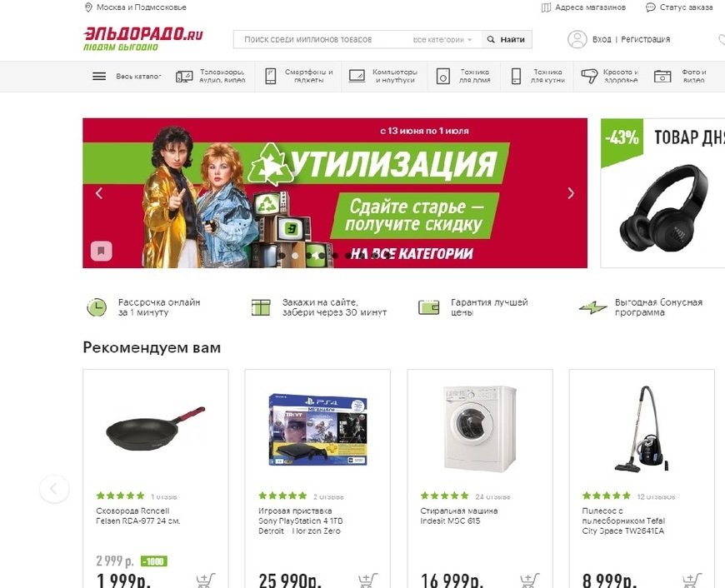Screen dimensions: 725x588
Task: Click the Найти search button
Action: [x=507, y=40]
